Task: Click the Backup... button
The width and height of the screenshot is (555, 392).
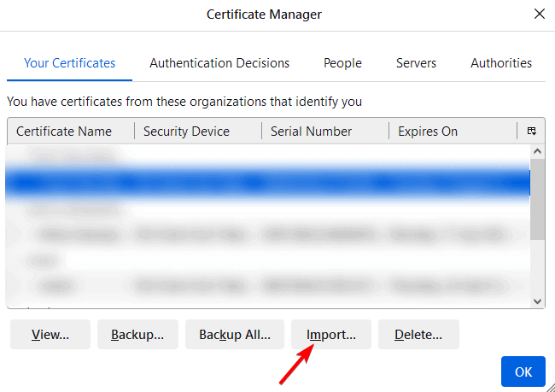Action: pyautogui.click(x=137, y=335)
